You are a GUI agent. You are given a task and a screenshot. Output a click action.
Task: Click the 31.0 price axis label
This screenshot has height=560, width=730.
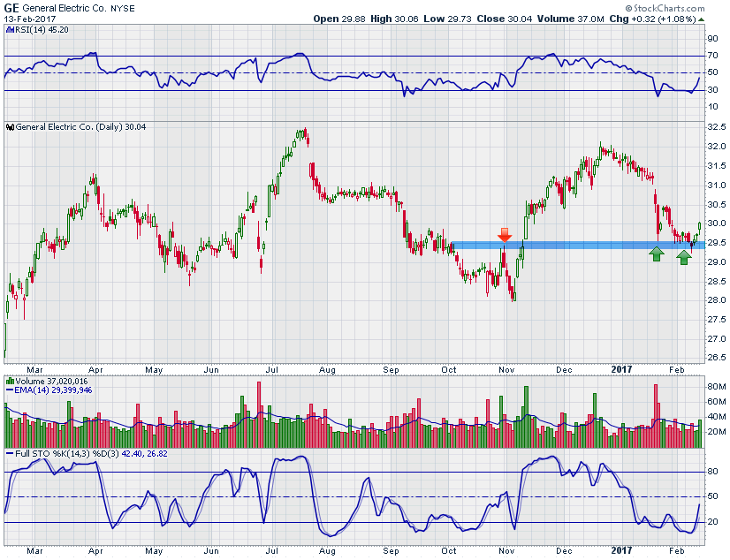pos(716,185)
